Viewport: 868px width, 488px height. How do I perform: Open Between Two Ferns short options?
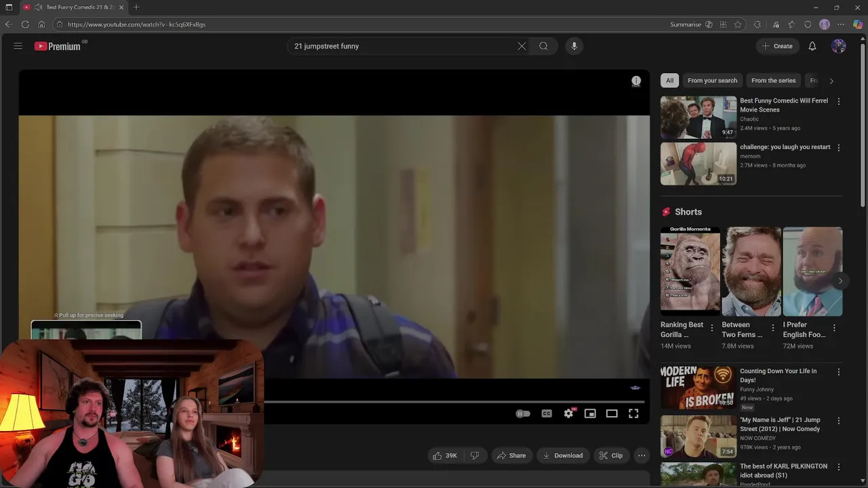click(x=772, y=328)
